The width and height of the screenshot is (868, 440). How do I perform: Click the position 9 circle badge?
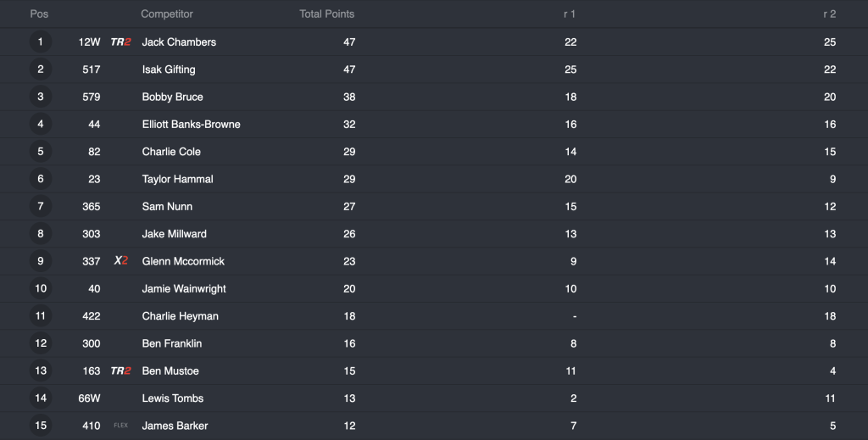point(40,261)
